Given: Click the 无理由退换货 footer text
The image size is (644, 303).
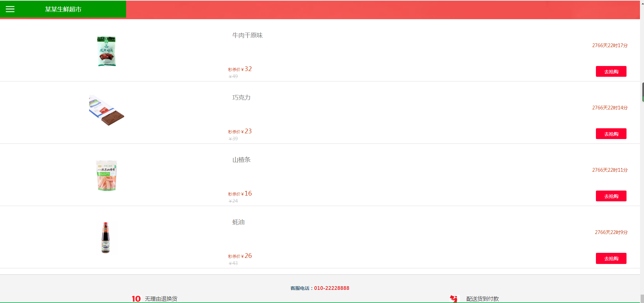Looking at the screenshot, I should coord(161,299).
